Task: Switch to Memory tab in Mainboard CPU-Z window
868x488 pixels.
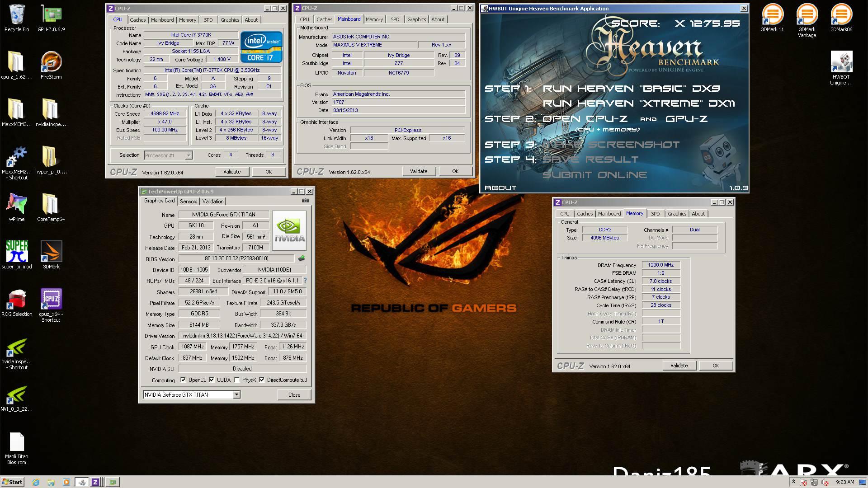Action: point(374,19)
